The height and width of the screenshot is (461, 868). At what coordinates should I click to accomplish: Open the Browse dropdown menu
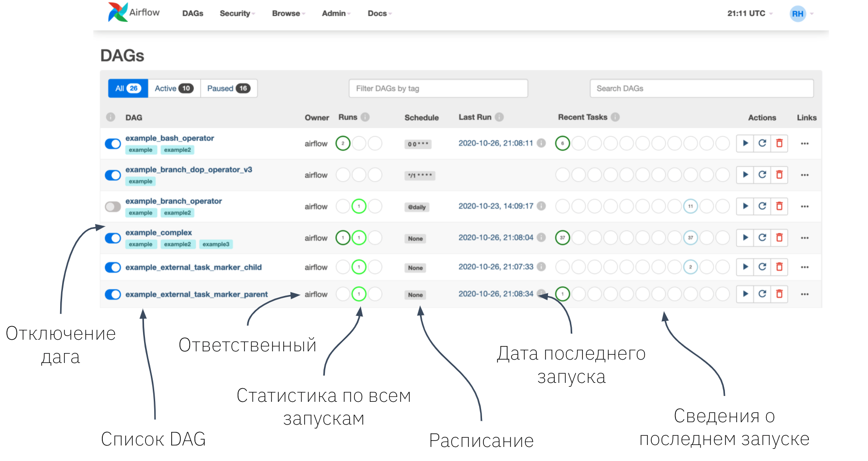pyautogui.click(x=289, y=14)
